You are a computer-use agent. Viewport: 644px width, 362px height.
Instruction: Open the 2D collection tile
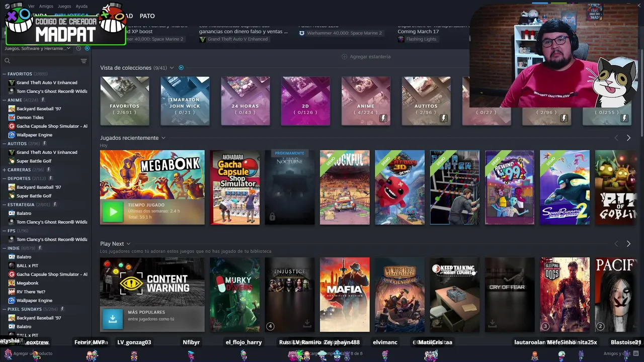coord(305,101)
